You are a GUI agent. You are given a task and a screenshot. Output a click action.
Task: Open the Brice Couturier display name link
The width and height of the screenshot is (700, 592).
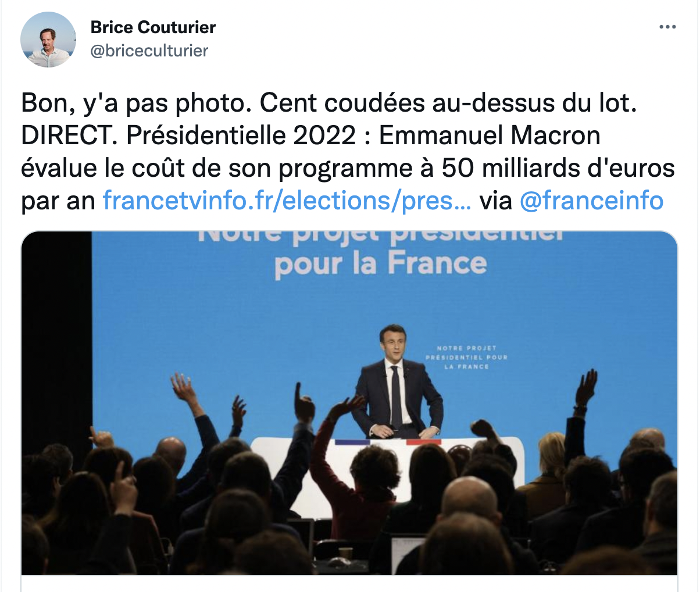click(x=153, y=27)
